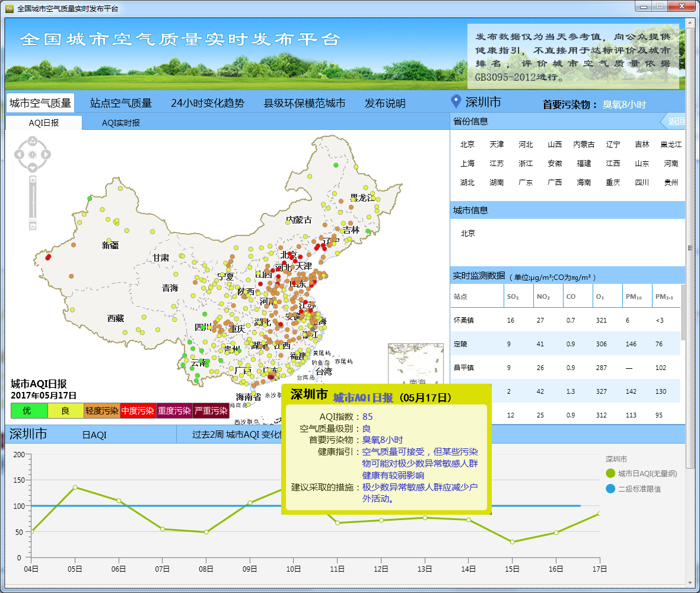Select 广东 province
Image resolution: width=700 pixels, height=593 pixels.
coord(526,182)
